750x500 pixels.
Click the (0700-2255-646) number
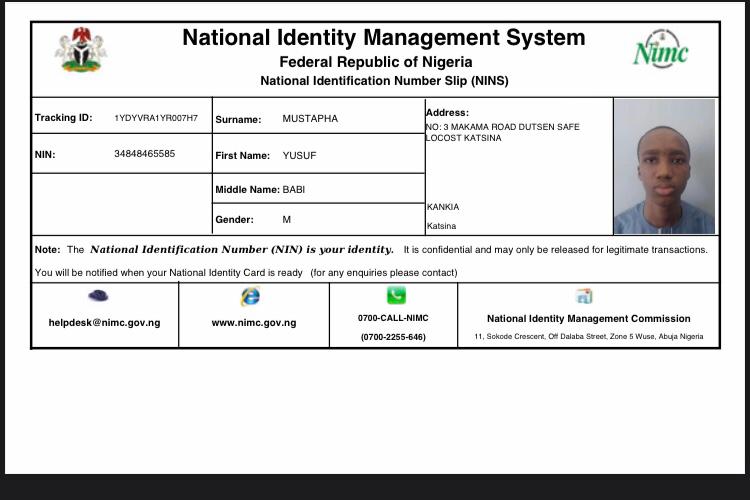click(x=393, y=337)
